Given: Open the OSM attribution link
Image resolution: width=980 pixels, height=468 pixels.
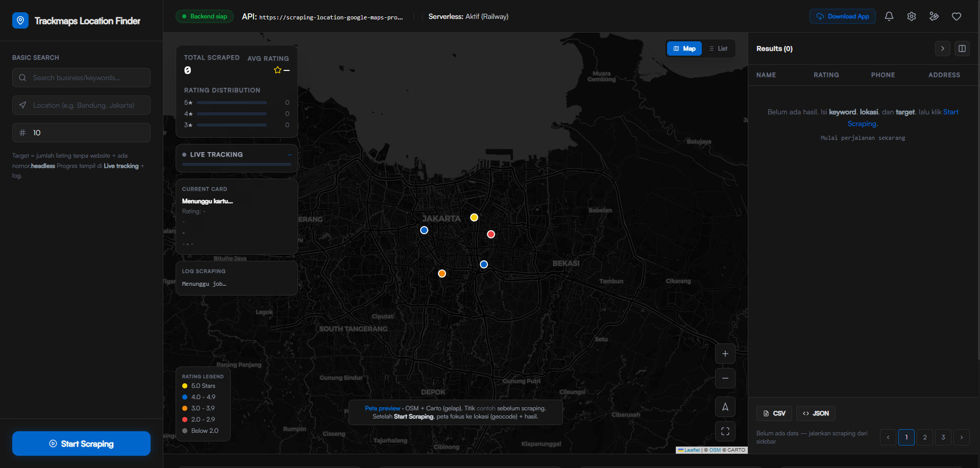Looking at the screenshot, I should (715, 450).
